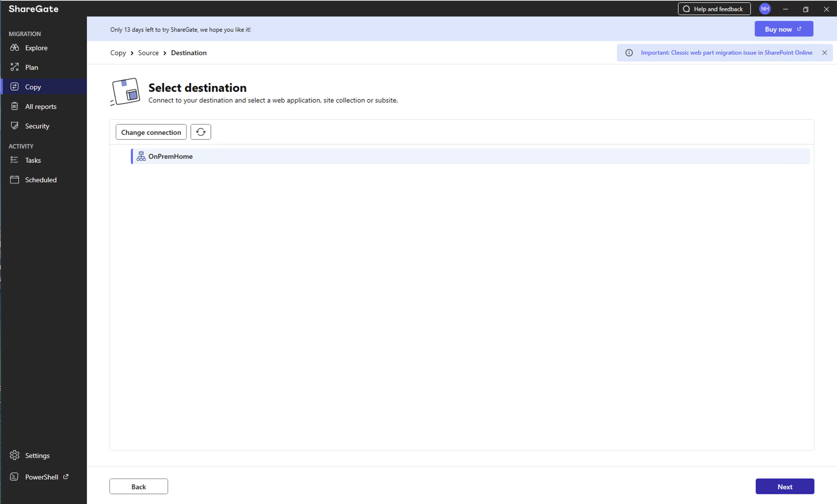The width and height of the screenshot is (837, 504).
Task: Open the Classic web part migration link
Action: [727, 53]
